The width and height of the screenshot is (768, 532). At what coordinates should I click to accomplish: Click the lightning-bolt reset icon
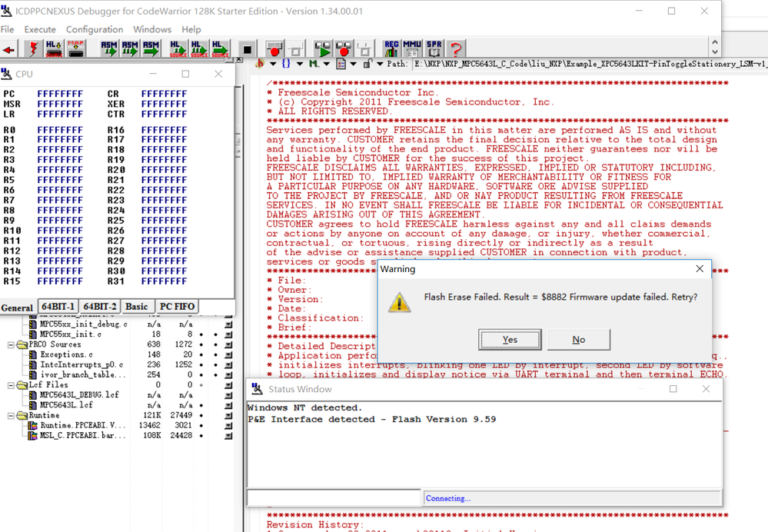pos(33,49)
